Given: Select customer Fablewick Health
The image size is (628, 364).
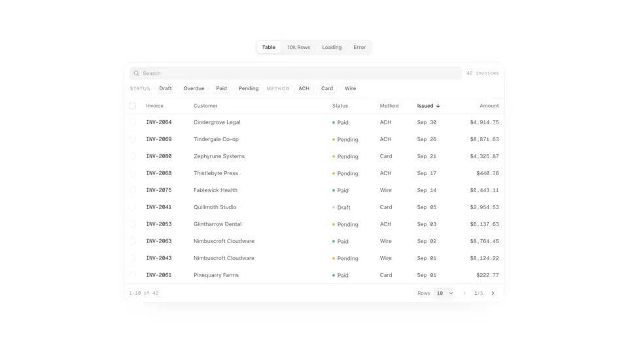Looking at the screenshot, I should click(x=215, y=190).
